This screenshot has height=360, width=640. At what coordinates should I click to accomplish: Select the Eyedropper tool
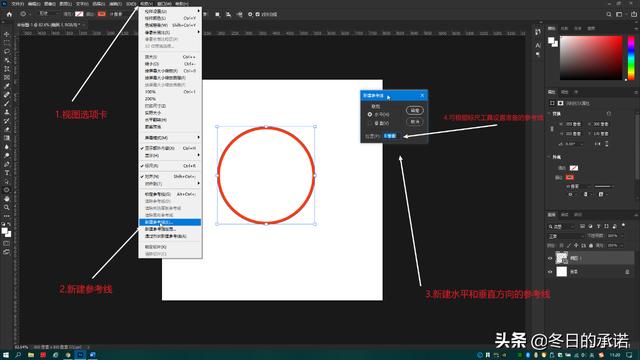7,86
